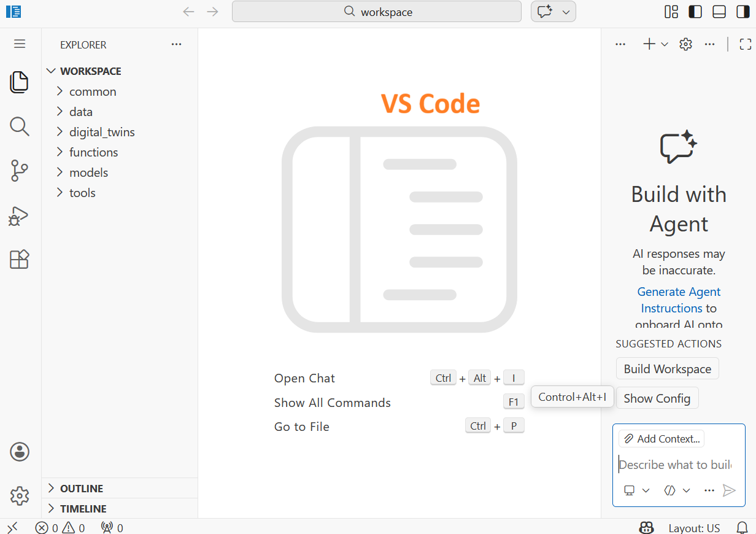Open the Accounts menu icon
The height and width of the screenshot is (534, 756).
pos(20,452)
